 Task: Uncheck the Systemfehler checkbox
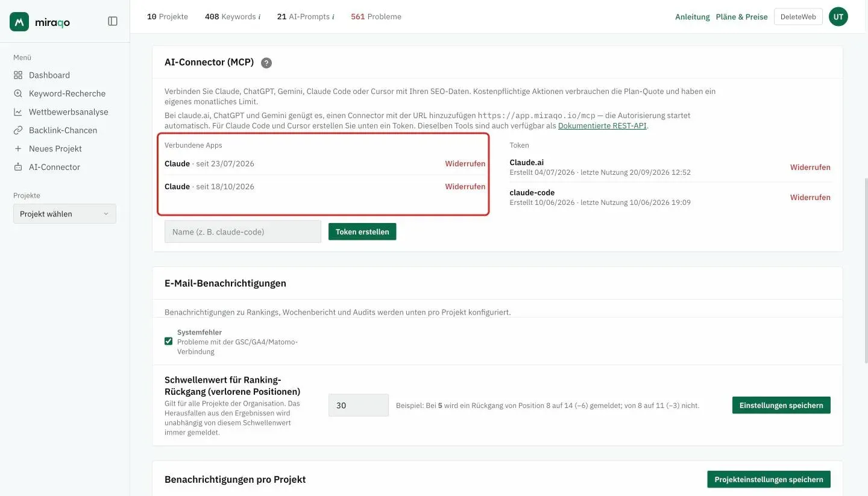(169, 341)
